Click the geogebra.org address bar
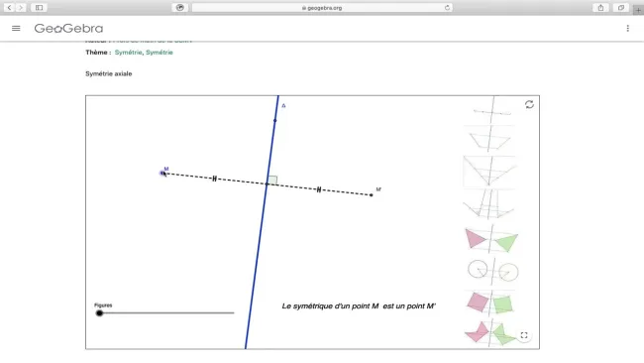Viewport: 644px width, 363px height. [322, 7]
